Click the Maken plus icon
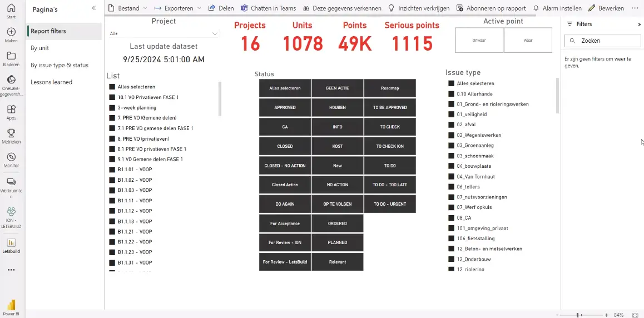Viewport: 644px width, 318px height. pyautogui.click(x=11, y=32)
